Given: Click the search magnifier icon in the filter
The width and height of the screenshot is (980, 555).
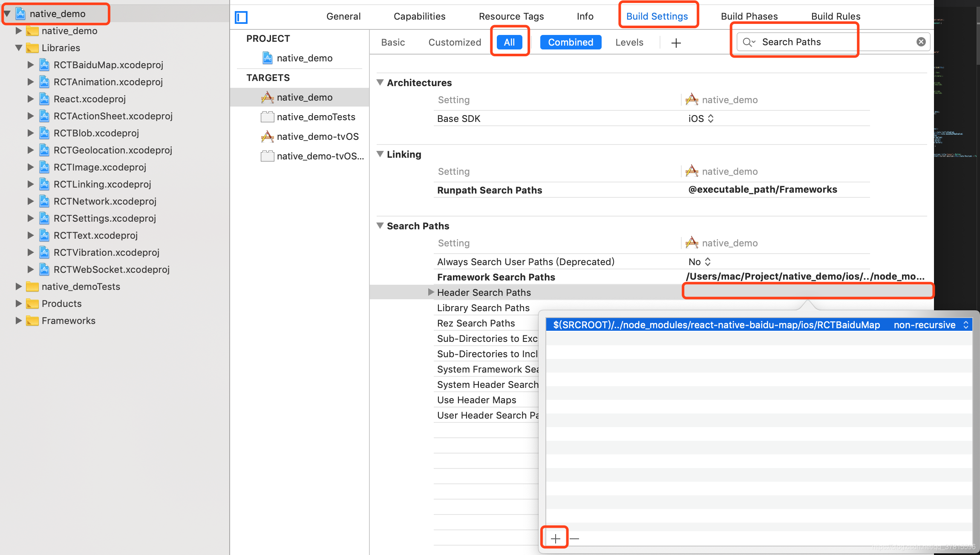Looking at the screenshot, I should [748, 42].
